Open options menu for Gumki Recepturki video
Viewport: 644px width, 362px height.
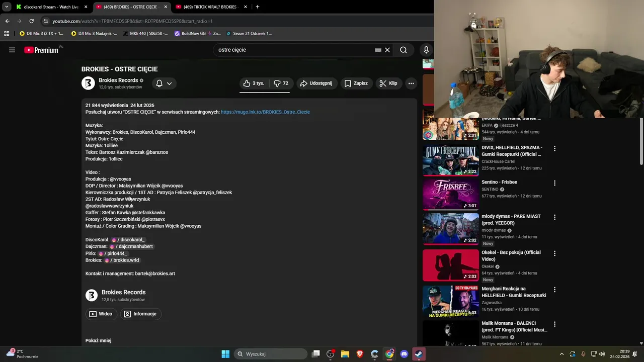554,148
